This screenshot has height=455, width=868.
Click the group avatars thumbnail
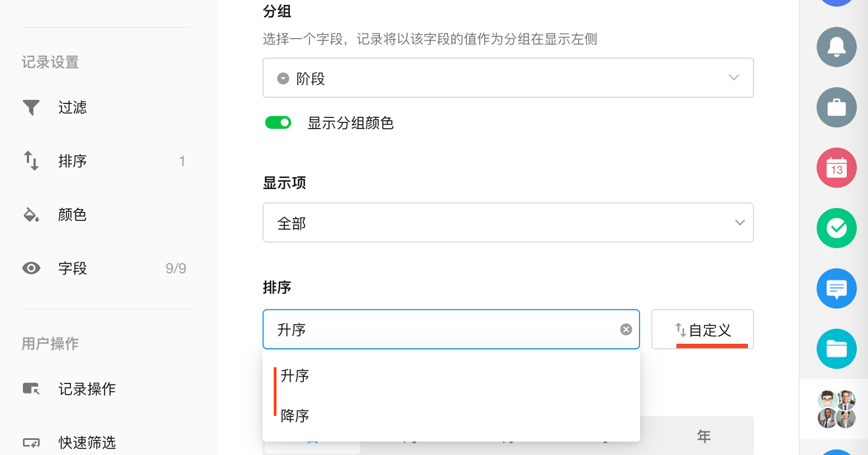836,409
